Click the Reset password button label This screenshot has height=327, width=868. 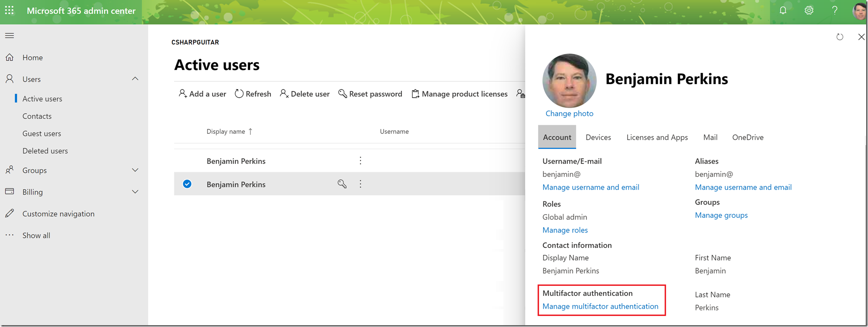[376, 94]
